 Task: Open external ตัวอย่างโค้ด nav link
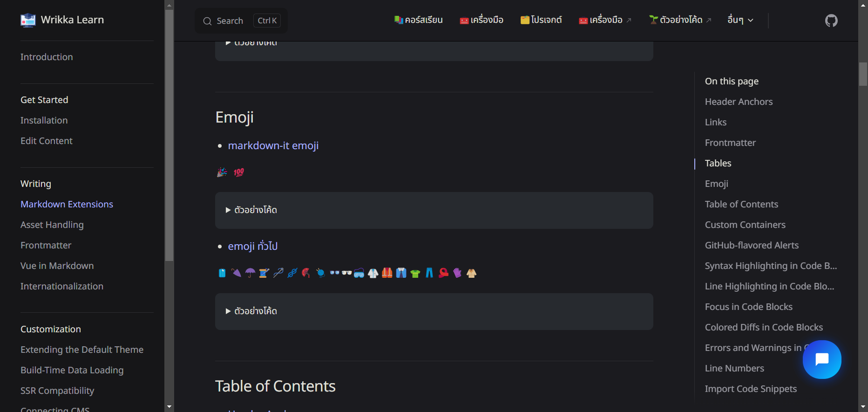click(x=680, y=20)
